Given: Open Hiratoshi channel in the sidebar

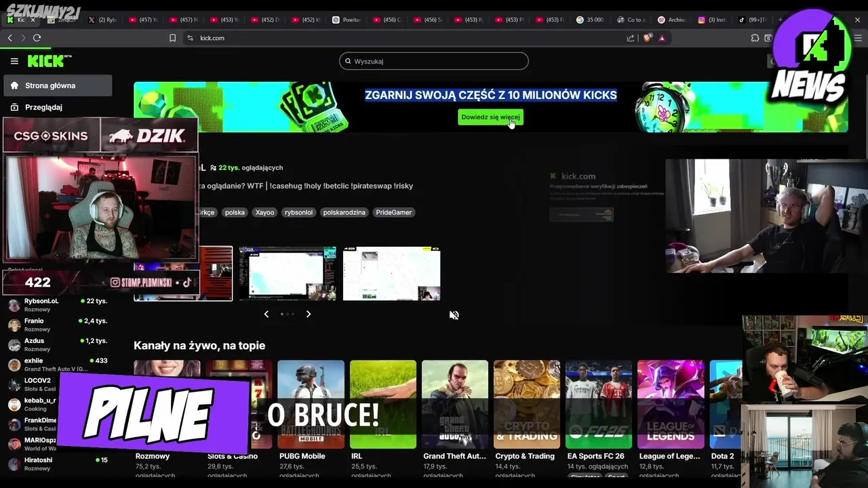Looking at the screenshot, I should [x=58, y=464].
